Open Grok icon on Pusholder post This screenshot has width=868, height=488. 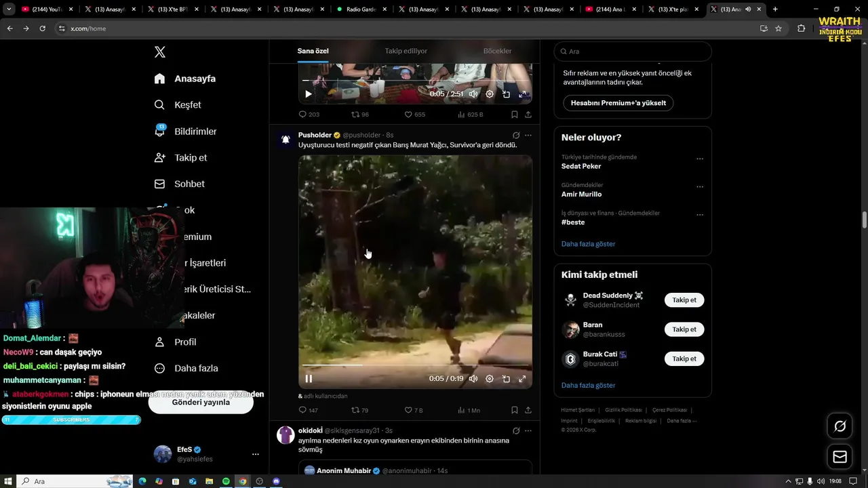coord(516,135)
